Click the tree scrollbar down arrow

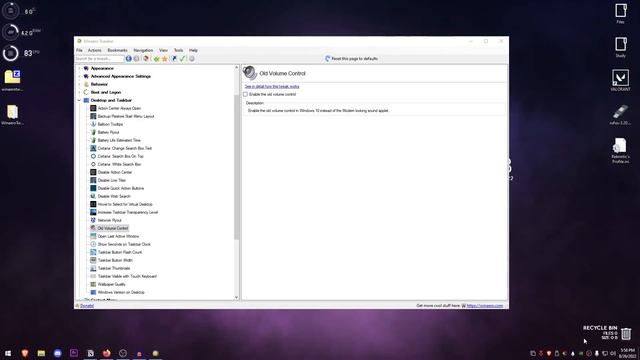(236, 298)
